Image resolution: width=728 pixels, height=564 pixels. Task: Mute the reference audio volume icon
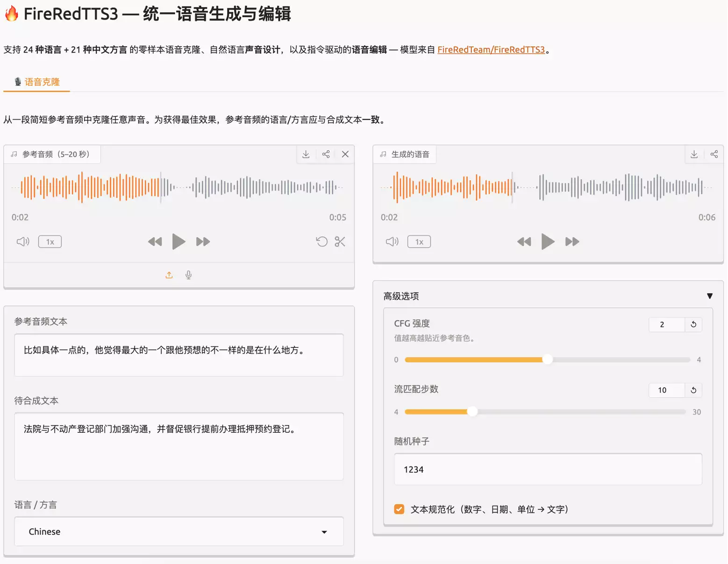click(23, 241)
